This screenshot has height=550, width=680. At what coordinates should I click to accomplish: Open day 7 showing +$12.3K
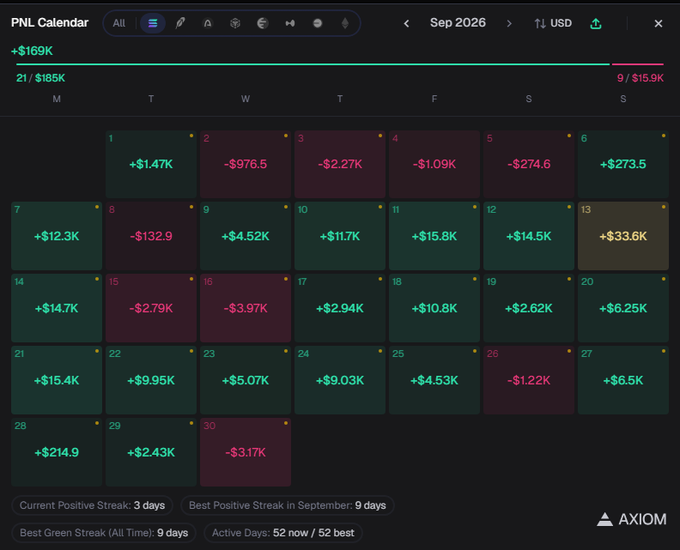57,236
